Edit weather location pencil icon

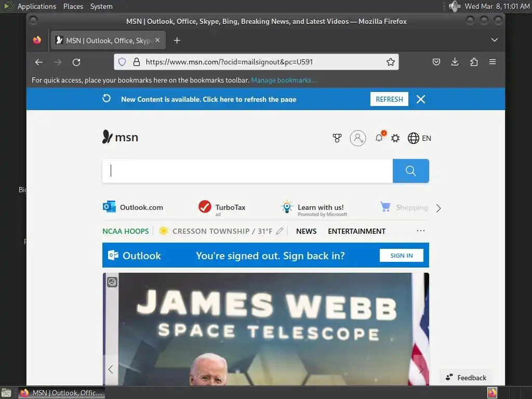tap(280, 231)
